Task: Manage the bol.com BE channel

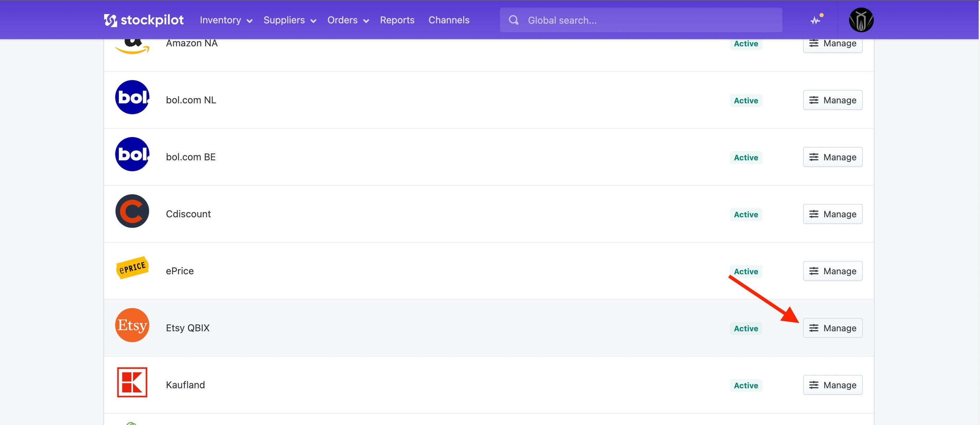Action: pos(832,157)
